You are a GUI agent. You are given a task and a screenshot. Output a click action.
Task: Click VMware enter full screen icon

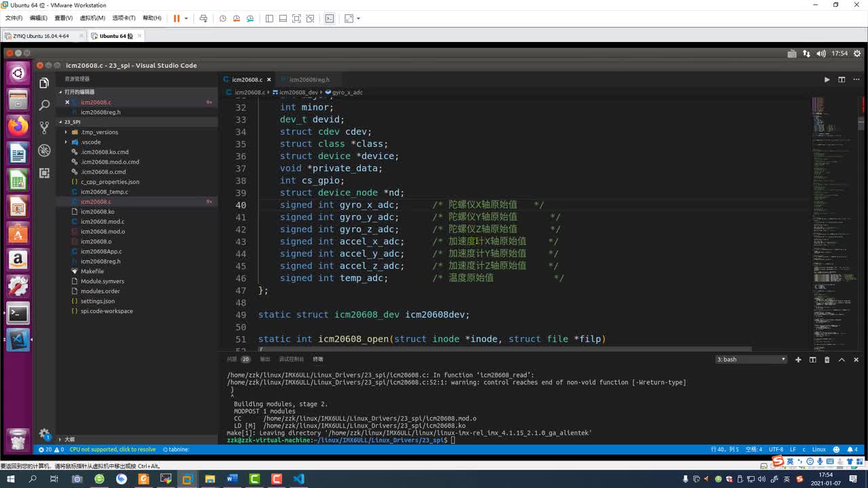pyautogui.click(x=296, y=18)
